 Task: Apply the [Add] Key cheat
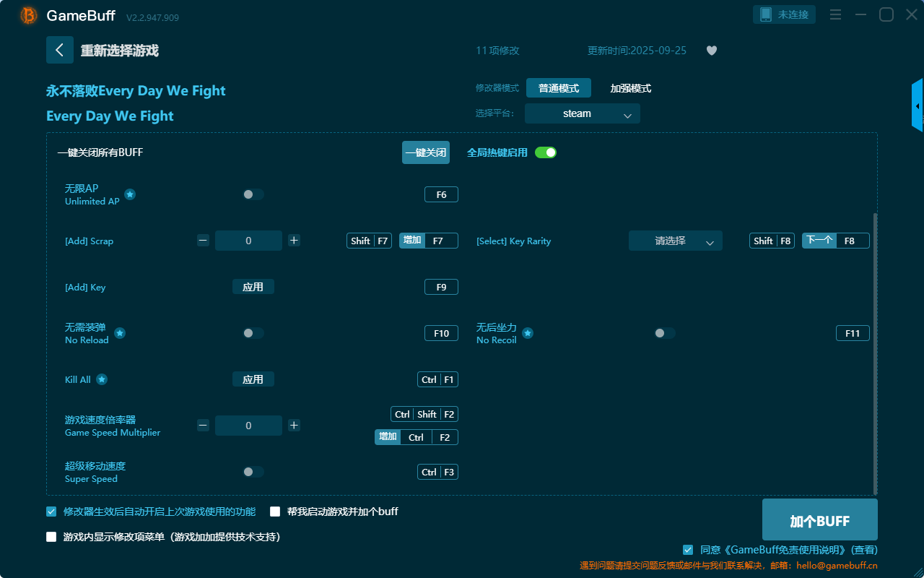[253, 287]
